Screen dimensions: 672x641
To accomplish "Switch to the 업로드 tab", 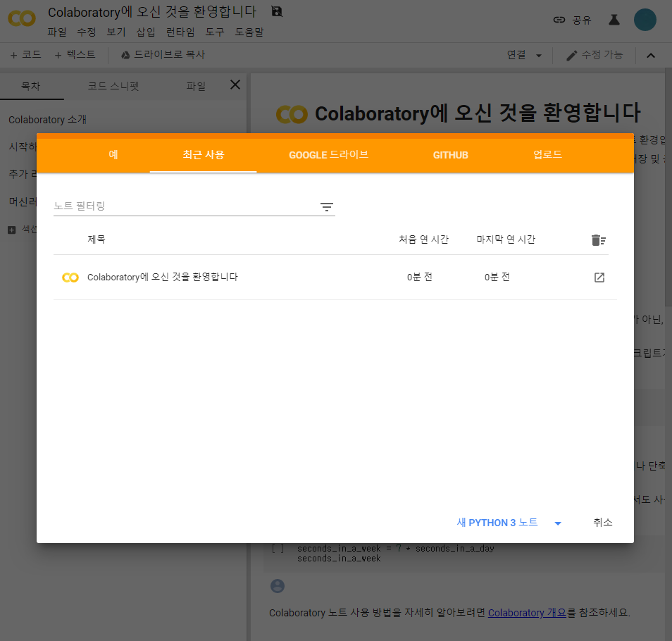I will [x=548, y=155].
